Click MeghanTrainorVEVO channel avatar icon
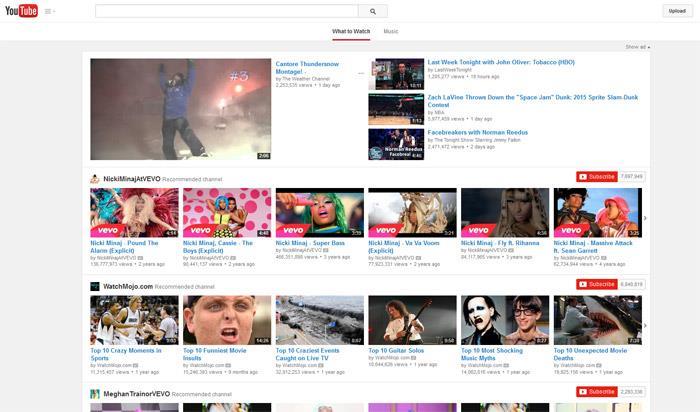Screen dimensions: 700x412 pyautogui.click(x=95, y=394)
